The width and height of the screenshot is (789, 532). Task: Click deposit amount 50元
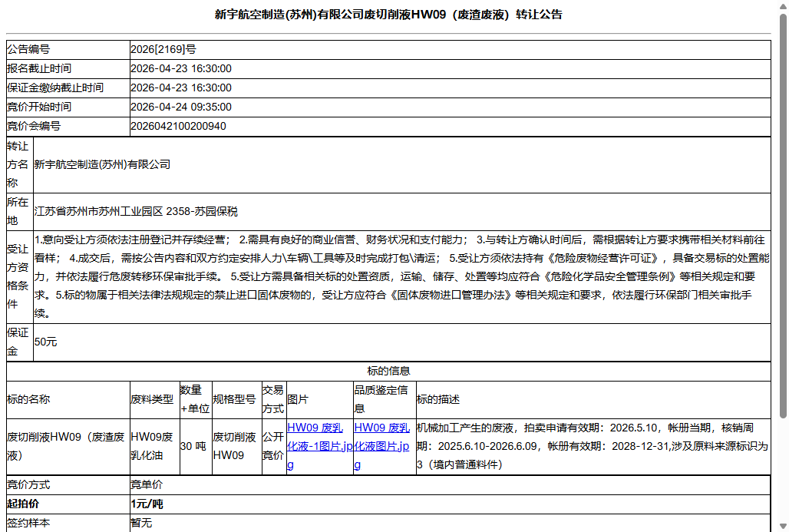point(46,342)
